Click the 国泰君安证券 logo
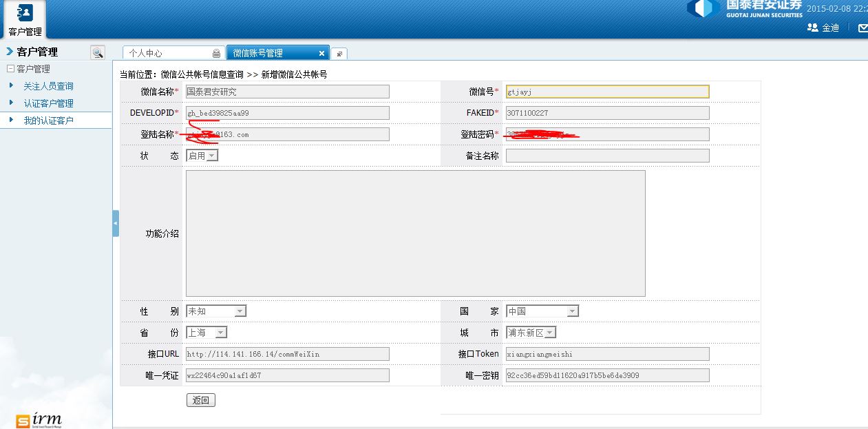The height and width of the screenshot is (429, 868). coord(745,9)
